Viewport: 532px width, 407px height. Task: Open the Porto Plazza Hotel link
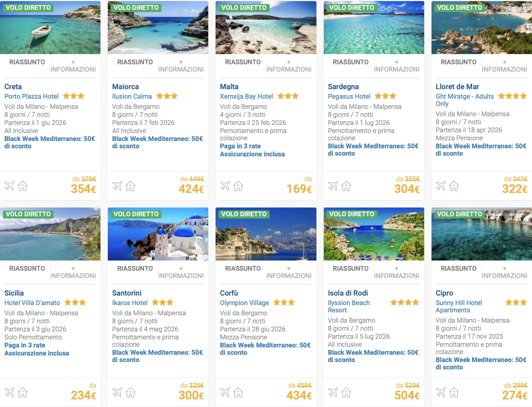[31, 96]
